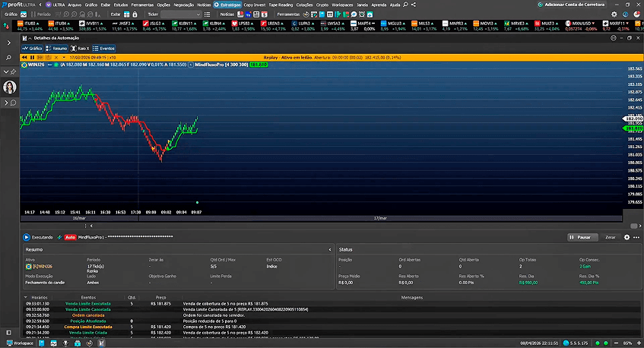Open the chat bubble icon in left sidebar
644x348 pixels.
(13, 103)
